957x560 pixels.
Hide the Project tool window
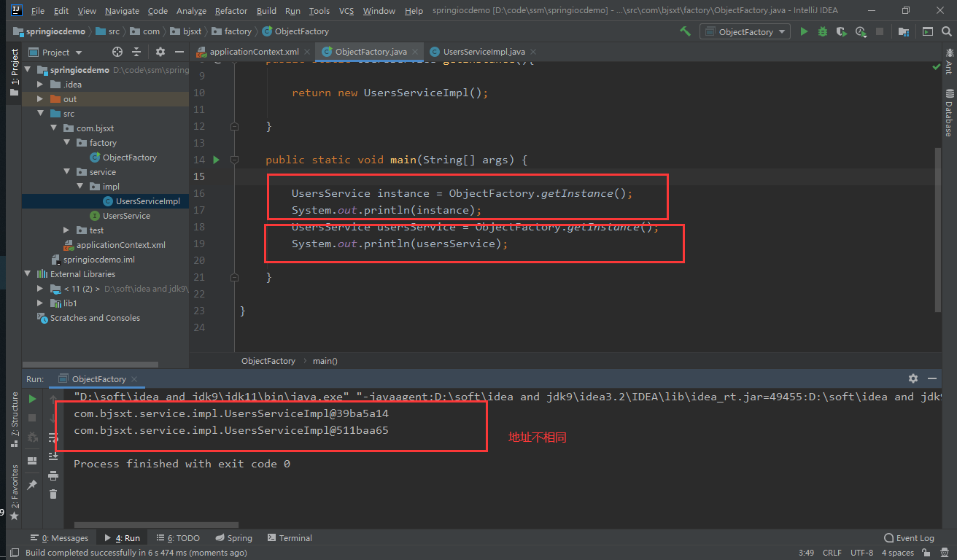coord(179,52)
